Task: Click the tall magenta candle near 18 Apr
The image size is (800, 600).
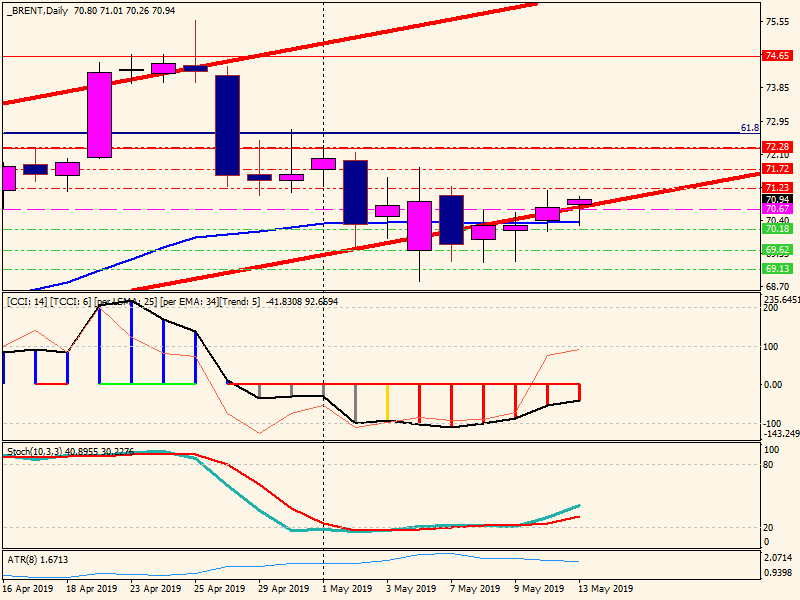Action: pos(99,114)
